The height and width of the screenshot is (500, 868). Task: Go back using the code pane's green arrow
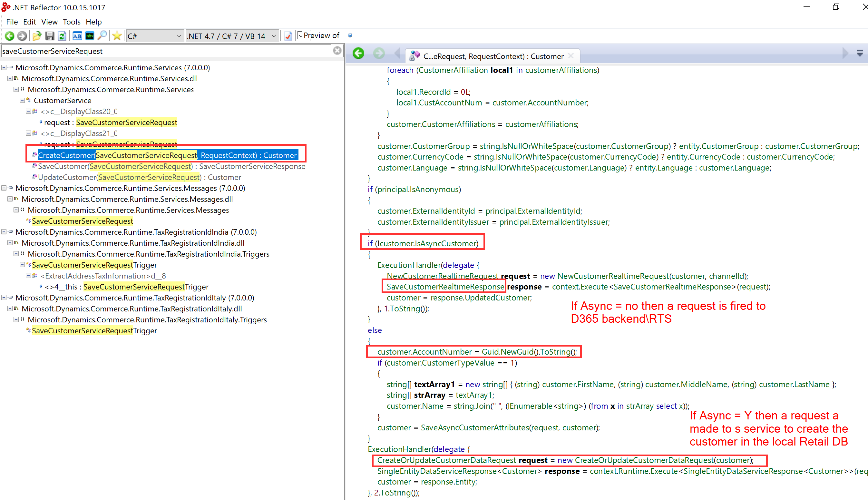358,53
